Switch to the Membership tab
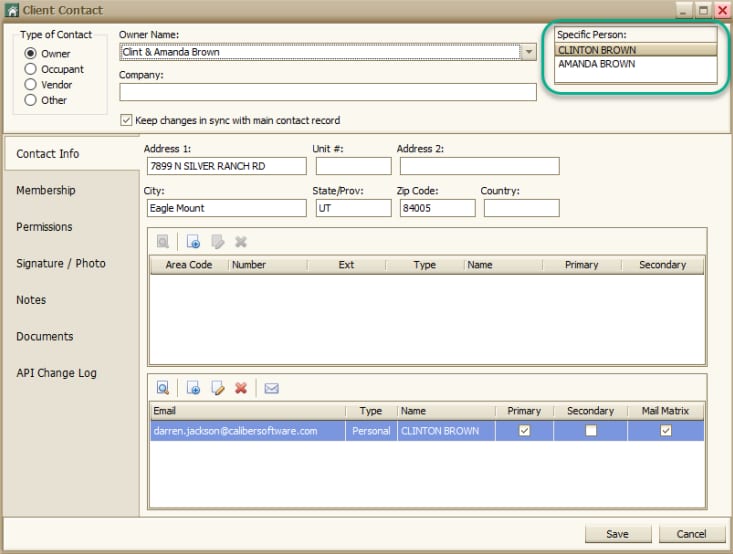Image resolution: width=733 pixels, height=554 pixels. [x=46, y=190]
